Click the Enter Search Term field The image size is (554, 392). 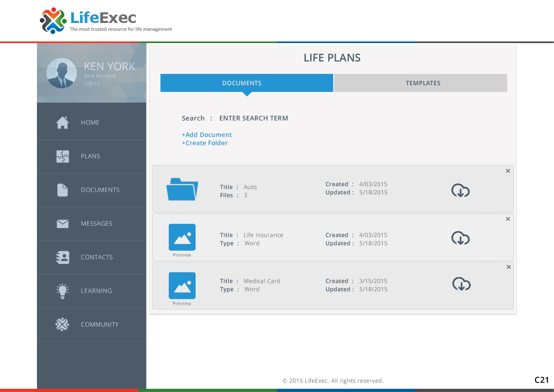click(254, 118)
